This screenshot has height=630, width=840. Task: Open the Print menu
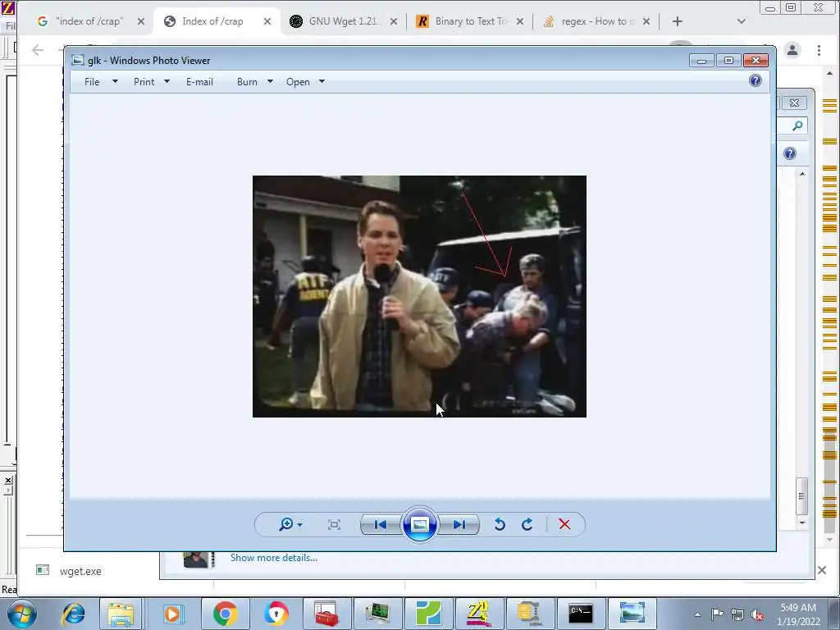pyautogui.click(x=144, y=81)
